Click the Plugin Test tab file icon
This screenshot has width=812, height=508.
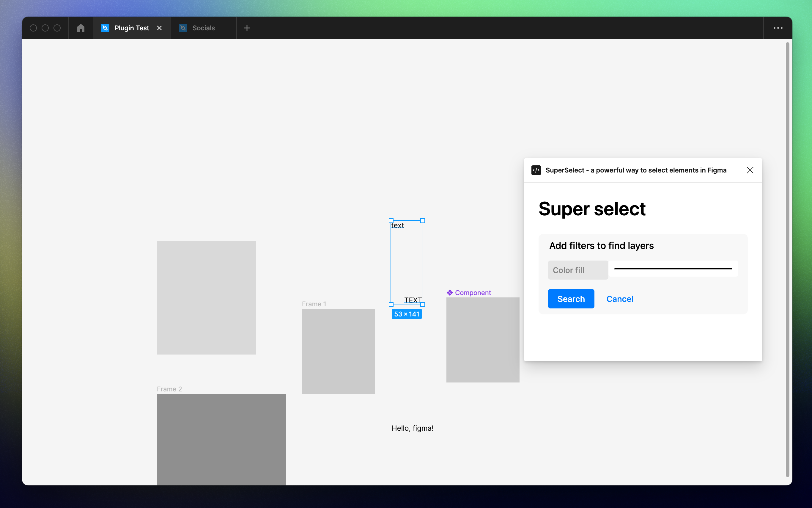click(105, 28)
